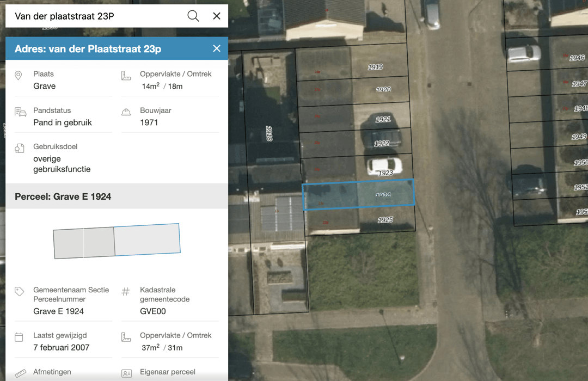Click the Pandstatus building icon
Screen dimensions: 588x381
pyautogui.click(x=20, y=112)
